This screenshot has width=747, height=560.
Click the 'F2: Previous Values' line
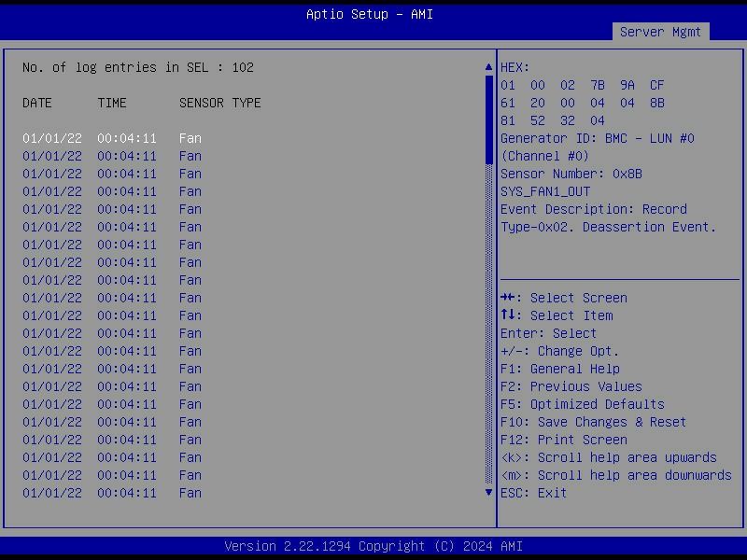coord(571,386)
